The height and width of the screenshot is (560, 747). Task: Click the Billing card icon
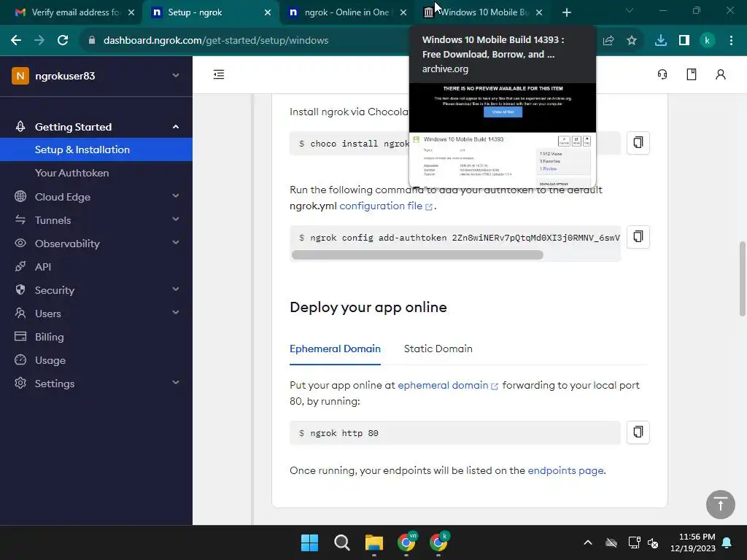point(20,336)
